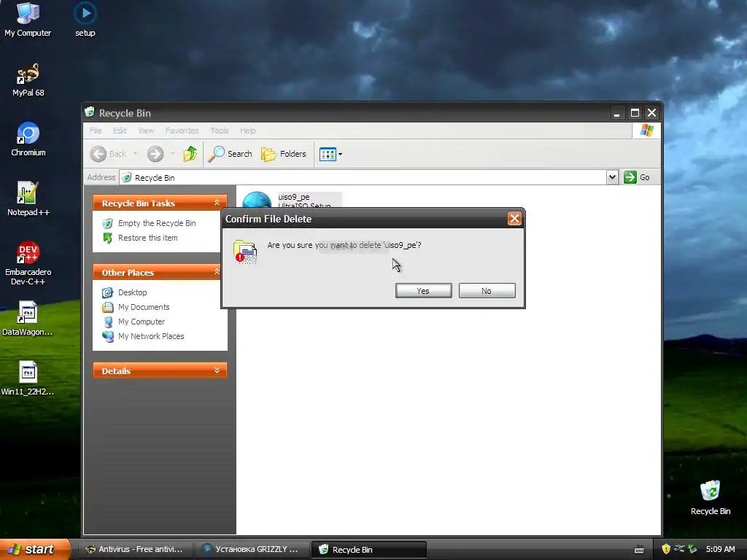Click the Go button
Image resolution: width=747 pixels, height=560 pixels.
(637, 177)
